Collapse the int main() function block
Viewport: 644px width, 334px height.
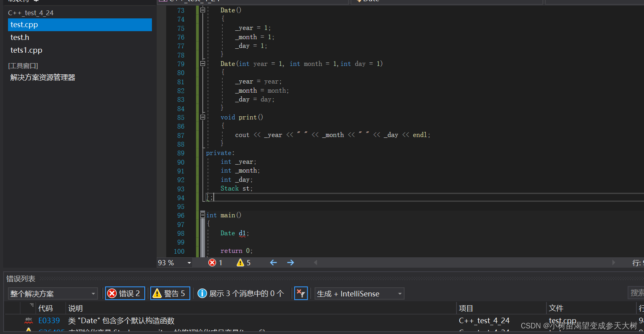coord(203,215)
